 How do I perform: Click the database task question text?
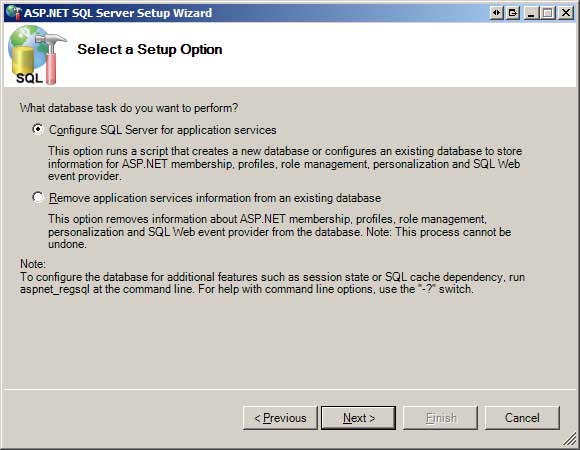pyautogui.click(x=129, y=108)
